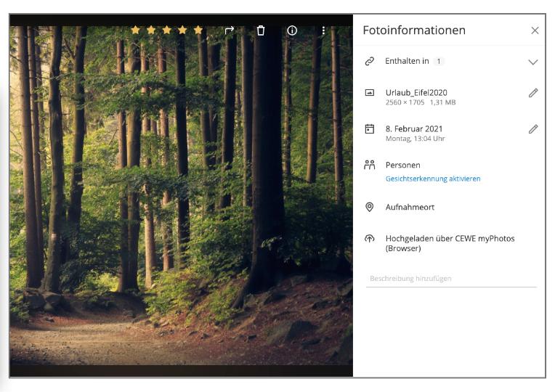The height and width of the screenshot is (392, 555).
Task: Click the 1,31 MB file size text
Action: pyautogui.click(x=443, y=102)
